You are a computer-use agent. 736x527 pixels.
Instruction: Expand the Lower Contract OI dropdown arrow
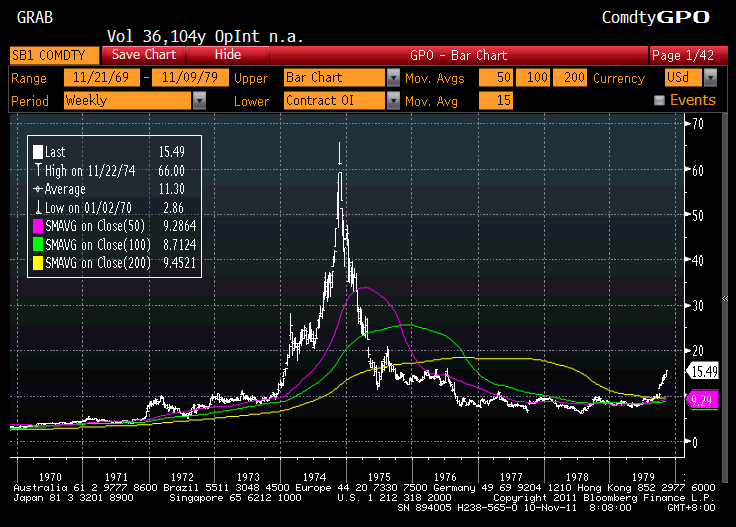(393, 100)
